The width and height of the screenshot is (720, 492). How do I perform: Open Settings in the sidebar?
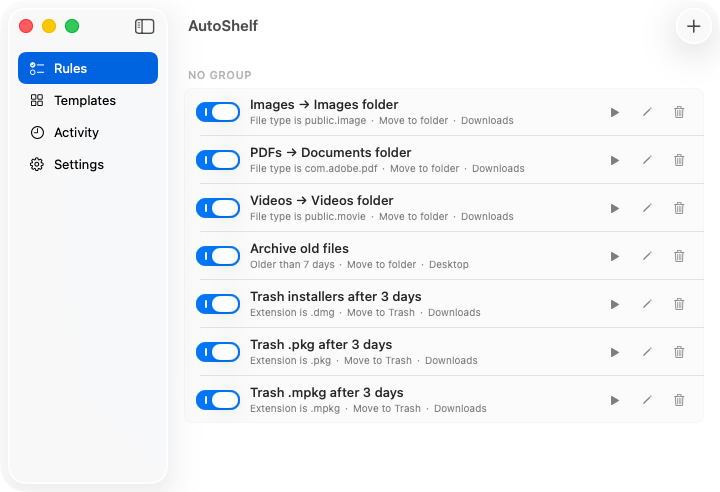click(88, 164)
